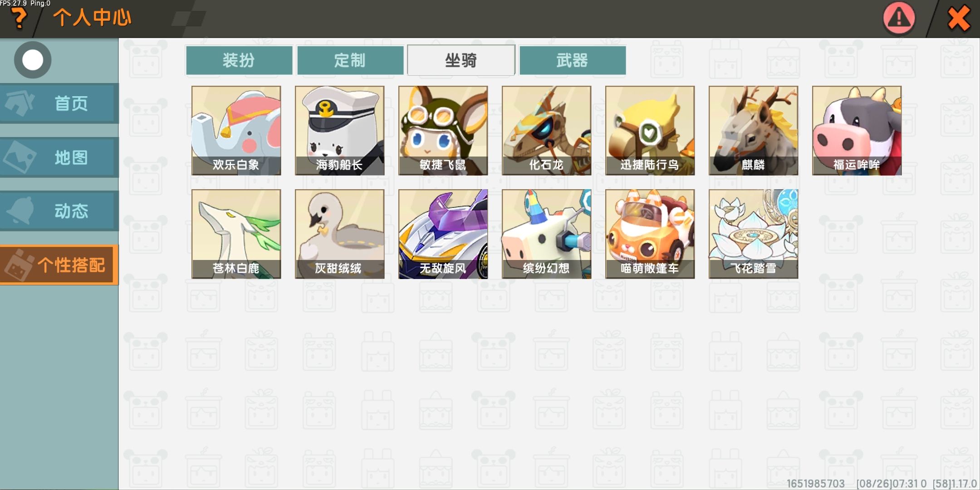Select the 欢乐白象 elephant mount

click(x=236, y=131)
